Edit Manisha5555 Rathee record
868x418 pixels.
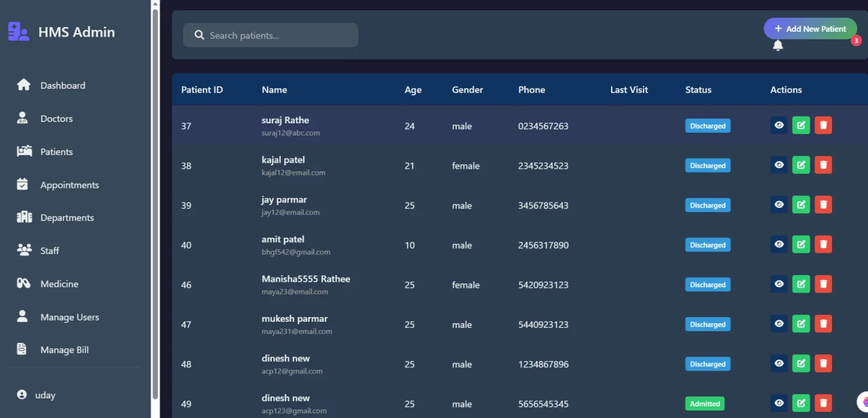pos(801,284)
